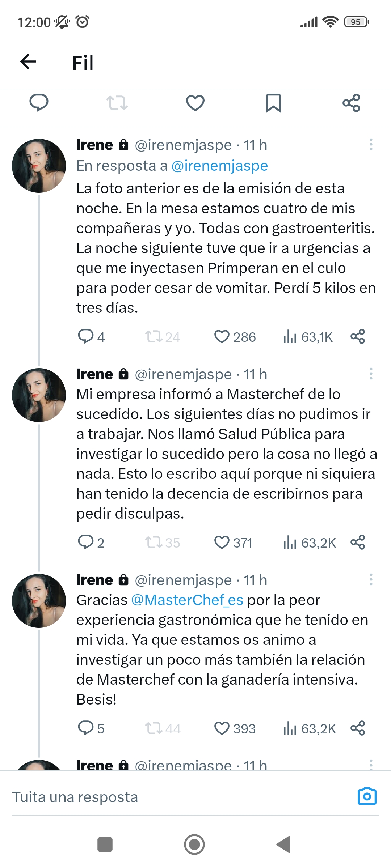Open Irene's avatar on the Masterchef thanks tweet
The image size is (391, 868).
pyautogui.click(x=39, y=601)
